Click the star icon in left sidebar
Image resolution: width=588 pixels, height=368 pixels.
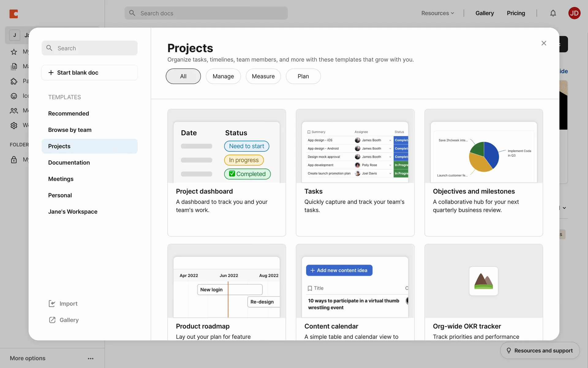pos(14,52)
